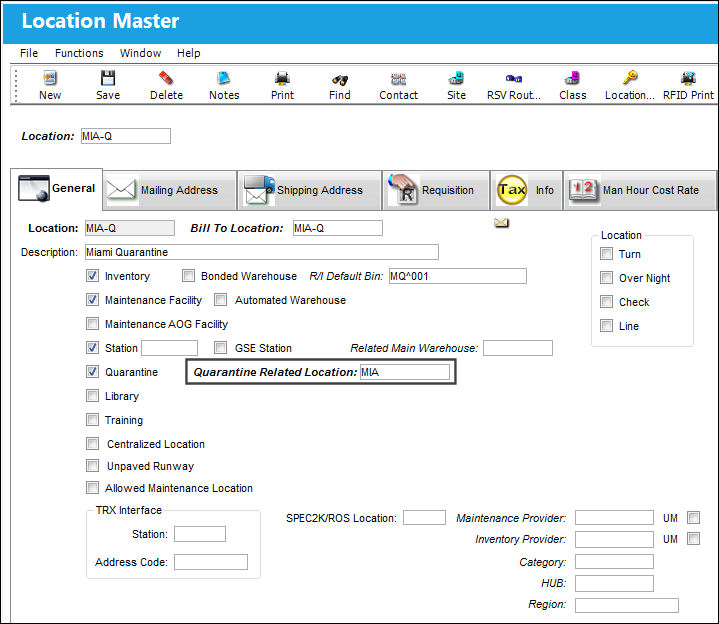This screenshot has height=624, width=719.
Task: Click the New toolbar icon
Action: pos(50,78)
